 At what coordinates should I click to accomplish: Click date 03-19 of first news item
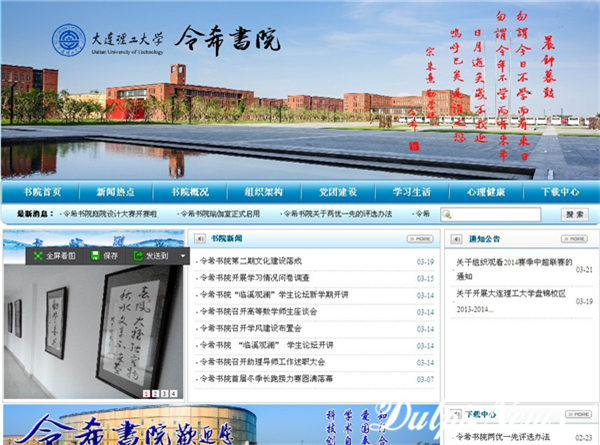[426, 262]
